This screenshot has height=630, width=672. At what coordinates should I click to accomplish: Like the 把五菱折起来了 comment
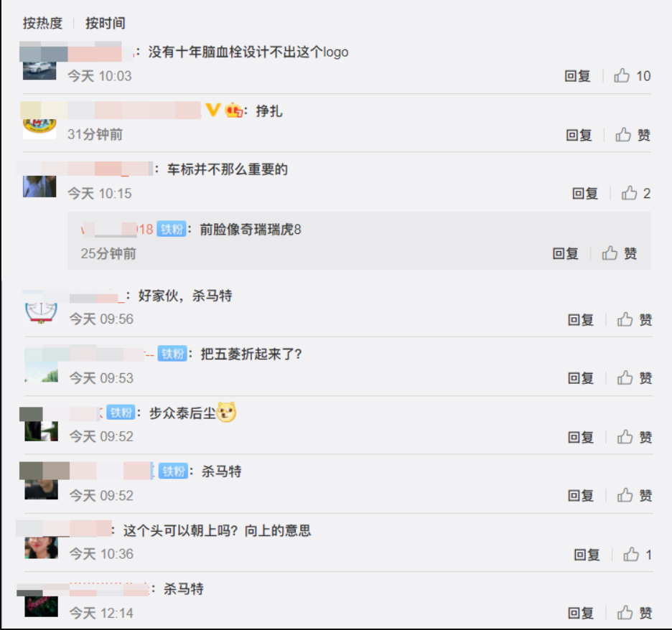click(634, 378)
